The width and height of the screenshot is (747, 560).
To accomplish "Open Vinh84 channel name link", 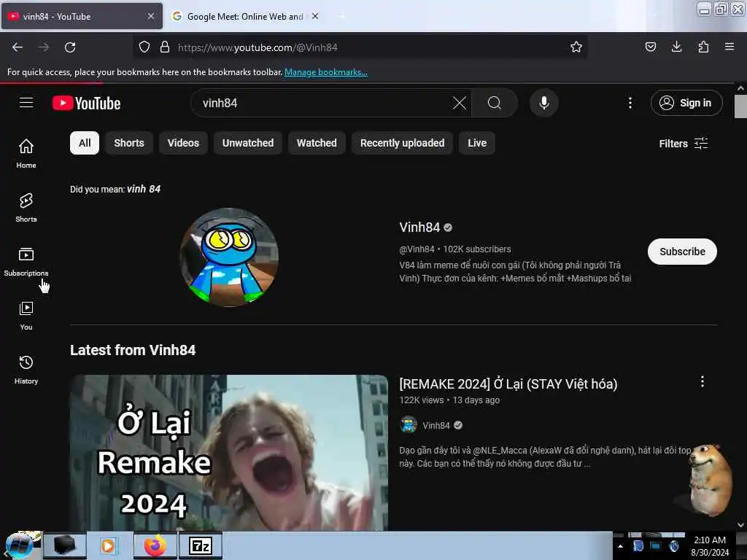I will pos(419,227).
